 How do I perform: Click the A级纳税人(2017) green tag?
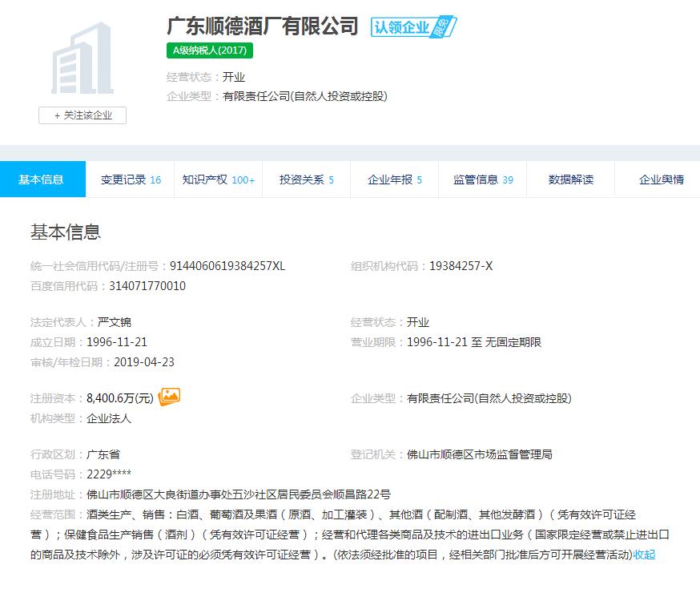210,50
